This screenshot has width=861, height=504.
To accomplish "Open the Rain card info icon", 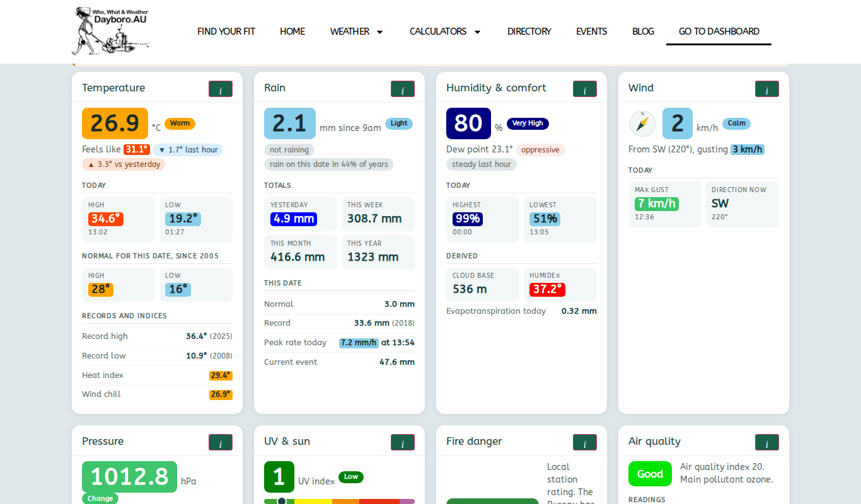I will click(403, 89).
